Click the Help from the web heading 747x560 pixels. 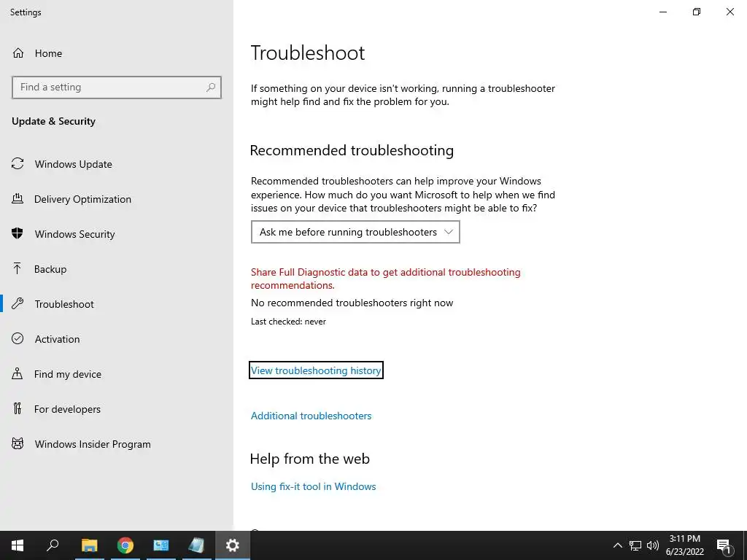tap(309, 459)
